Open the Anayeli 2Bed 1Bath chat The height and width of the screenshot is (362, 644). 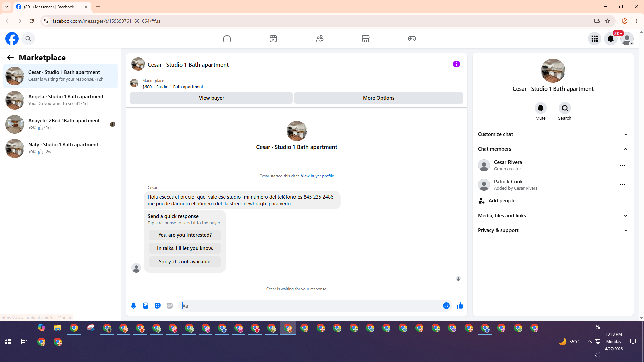(60, 124)
